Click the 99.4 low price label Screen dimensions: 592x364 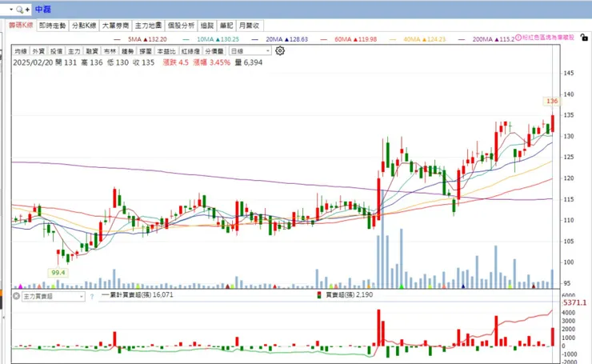[x=58, y=272]
